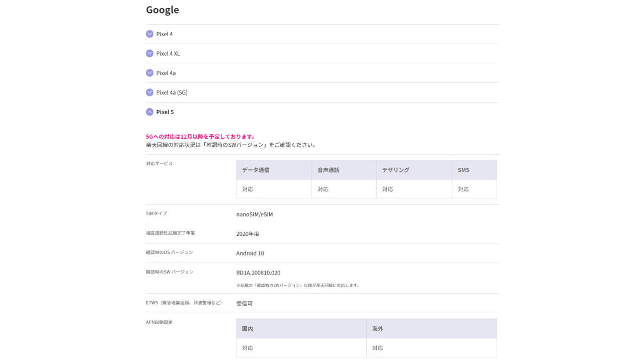The width and height of the screenshot is (644, 362).
Task: Select the 音声通話 table header
Action: coord(329,170)
